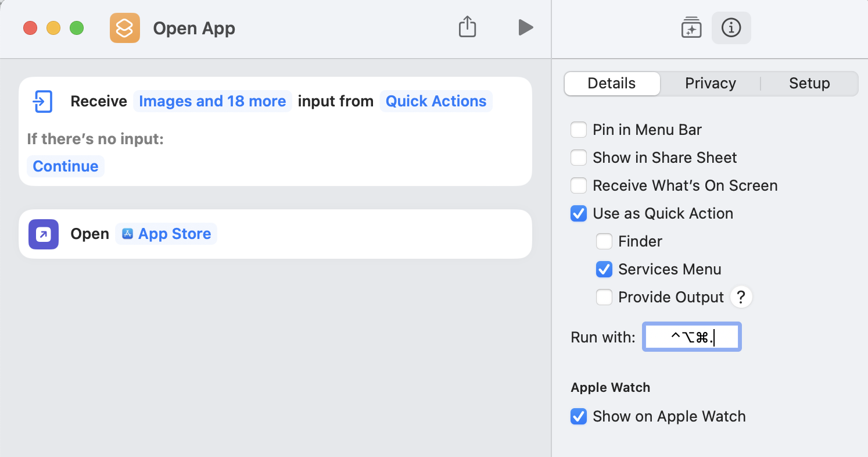This screenshot has width=868, height=457.
Task: Run the shortcut with play button
Action: [525, 27]
